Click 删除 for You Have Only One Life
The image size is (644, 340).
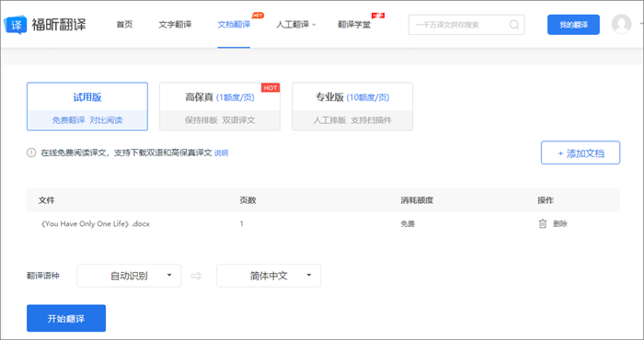click(x=560, y=224)
